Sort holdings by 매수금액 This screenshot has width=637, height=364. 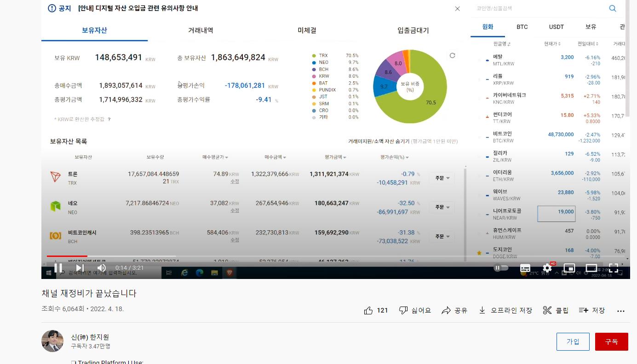click(x=275, y=157)
